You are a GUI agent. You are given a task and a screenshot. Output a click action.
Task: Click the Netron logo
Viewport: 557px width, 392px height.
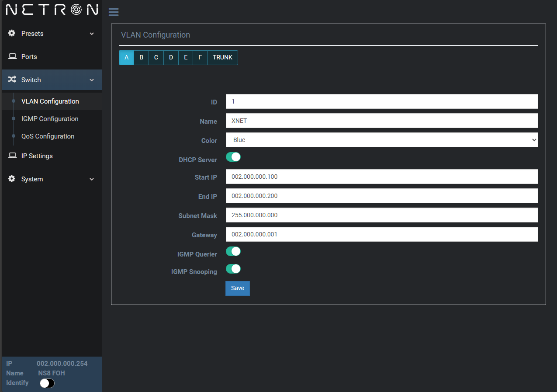[52, 10]
